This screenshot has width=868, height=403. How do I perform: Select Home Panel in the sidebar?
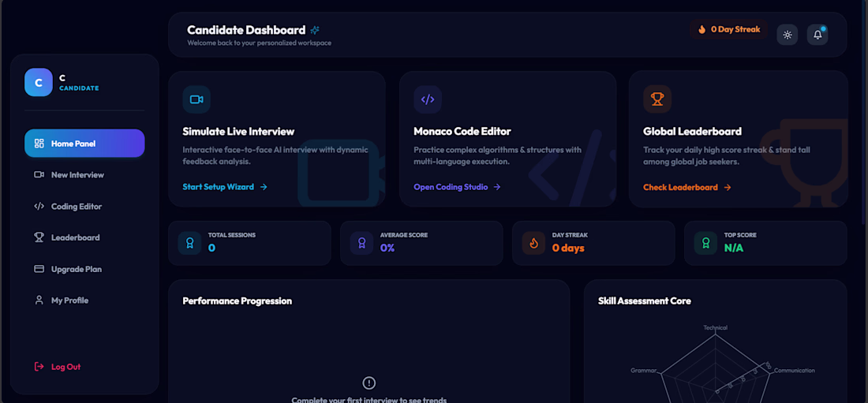[84, 144]
